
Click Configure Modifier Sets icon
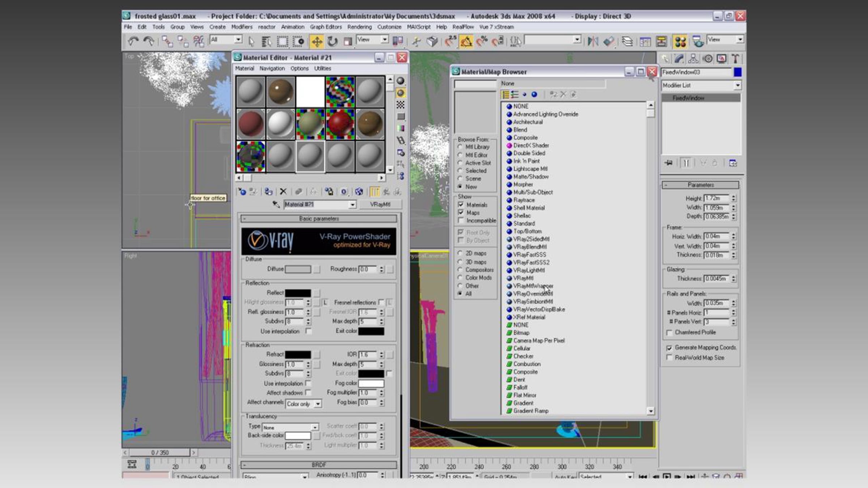733,163
